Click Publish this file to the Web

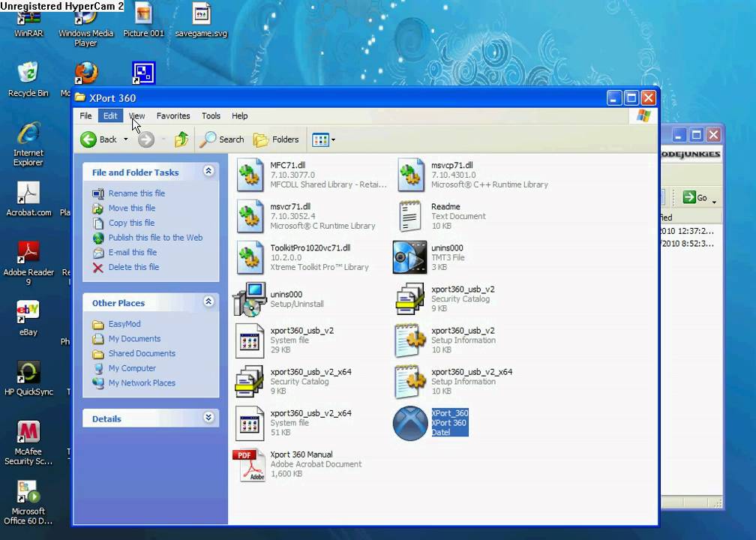(155, 238)
